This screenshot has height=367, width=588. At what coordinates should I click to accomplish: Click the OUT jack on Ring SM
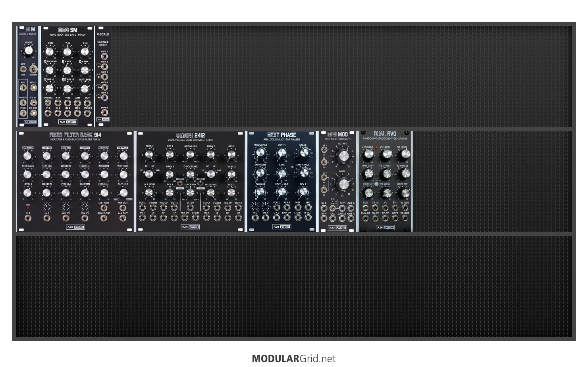click(87, 103)
